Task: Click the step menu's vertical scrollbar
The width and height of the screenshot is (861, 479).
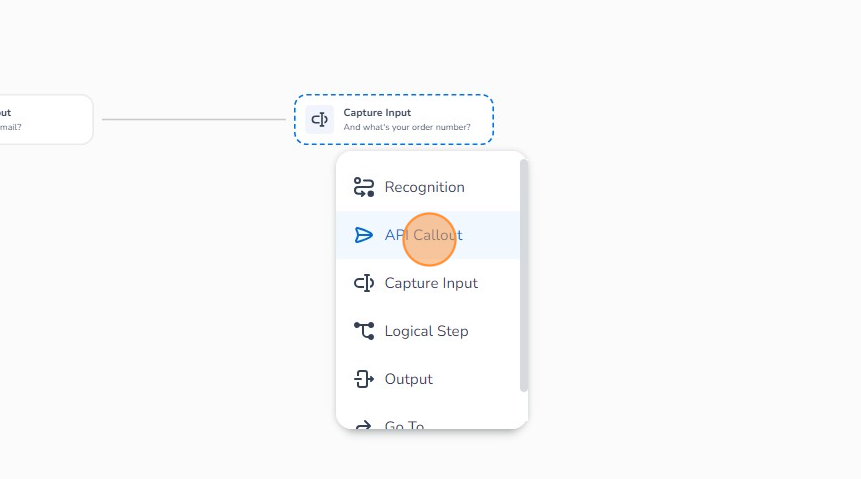Action: pos(523,275)
